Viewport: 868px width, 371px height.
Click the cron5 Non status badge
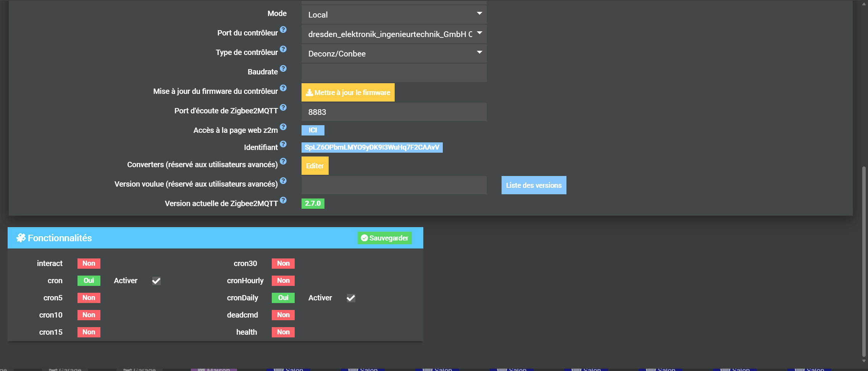(89, 298)
